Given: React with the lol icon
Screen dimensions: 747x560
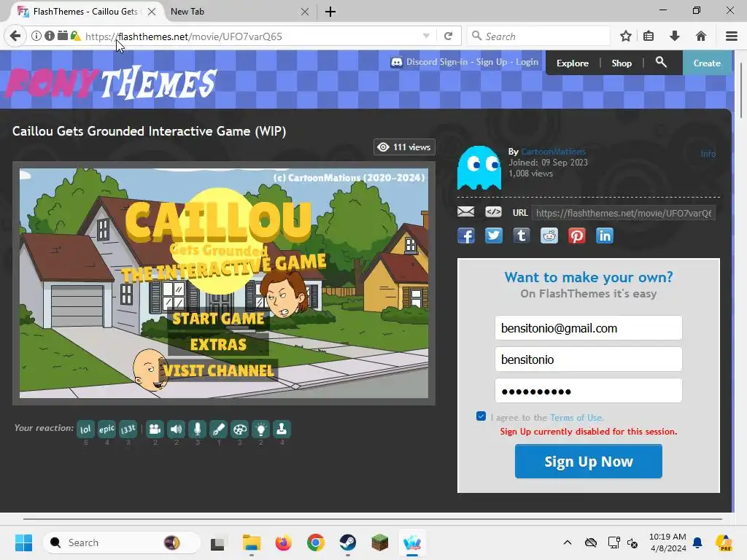Looking at the screenshot, I should point(86,429).
